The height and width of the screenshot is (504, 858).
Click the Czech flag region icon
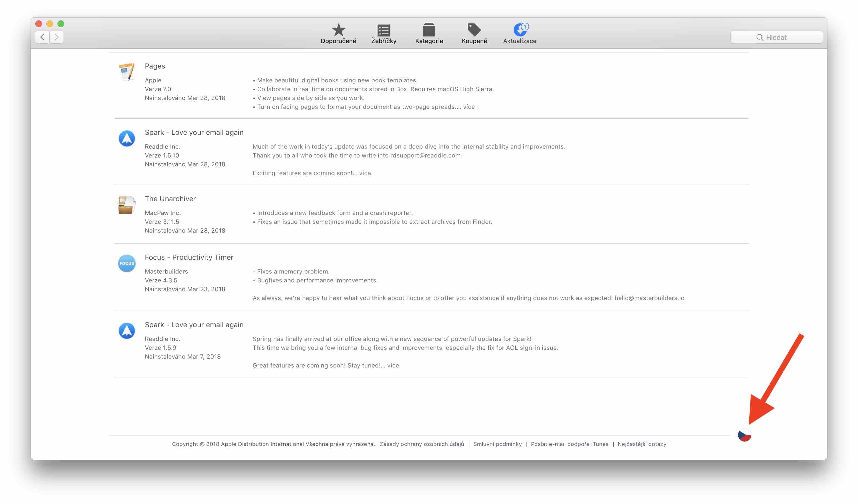click(x=744, y=435)
